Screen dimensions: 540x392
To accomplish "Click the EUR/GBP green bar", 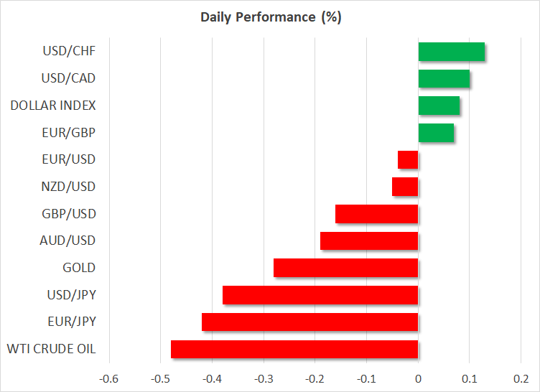I will 436,133.
